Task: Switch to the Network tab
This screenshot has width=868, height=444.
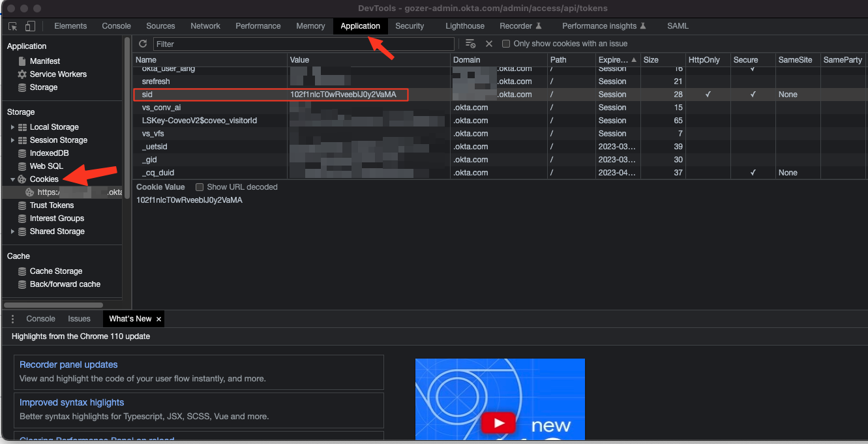Action: pyautogui.click(x=205, y=26)
